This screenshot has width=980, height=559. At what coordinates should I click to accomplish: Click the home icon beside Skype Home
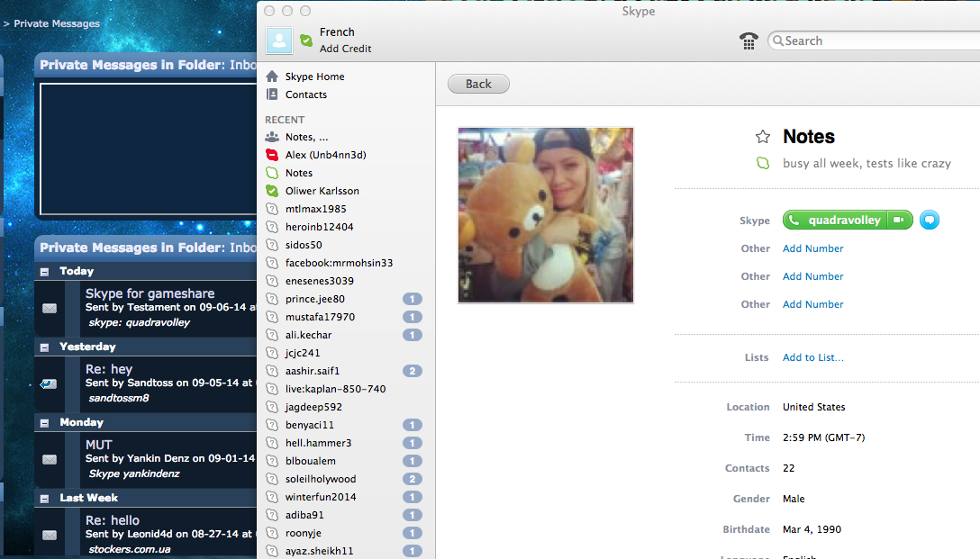pos(272,77)
